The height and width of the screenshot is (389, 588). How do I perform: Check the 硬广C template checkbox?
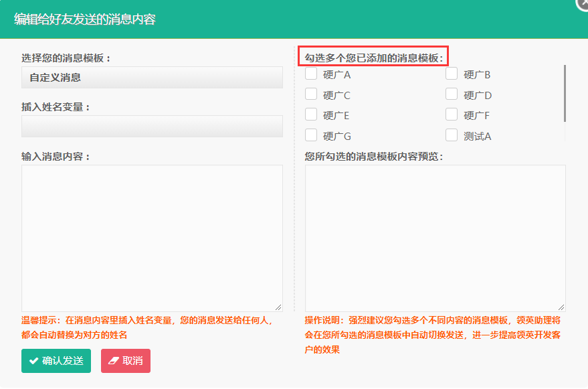[310, 94]
